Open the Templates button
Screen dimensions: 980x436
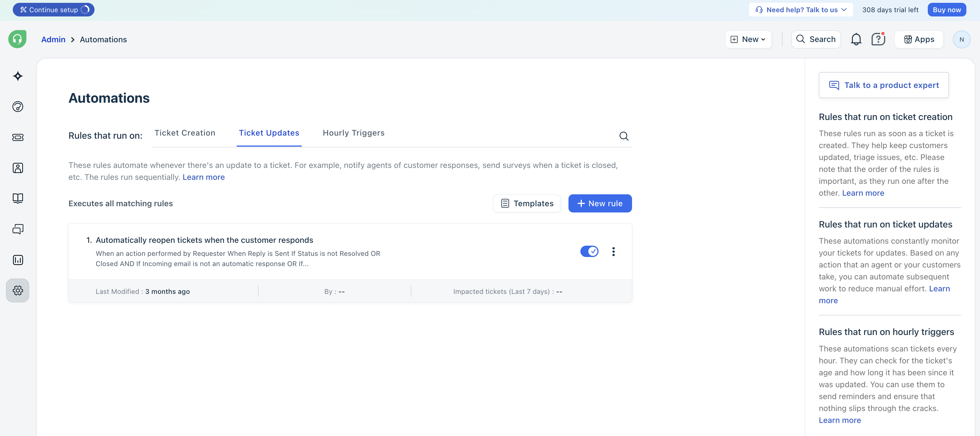[526, 203]
